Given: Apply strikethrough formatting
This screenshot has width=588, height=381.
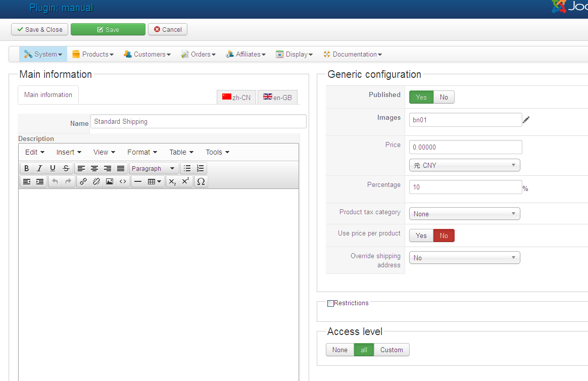Looking at the screenshot, I should click(x=66, y=168).
